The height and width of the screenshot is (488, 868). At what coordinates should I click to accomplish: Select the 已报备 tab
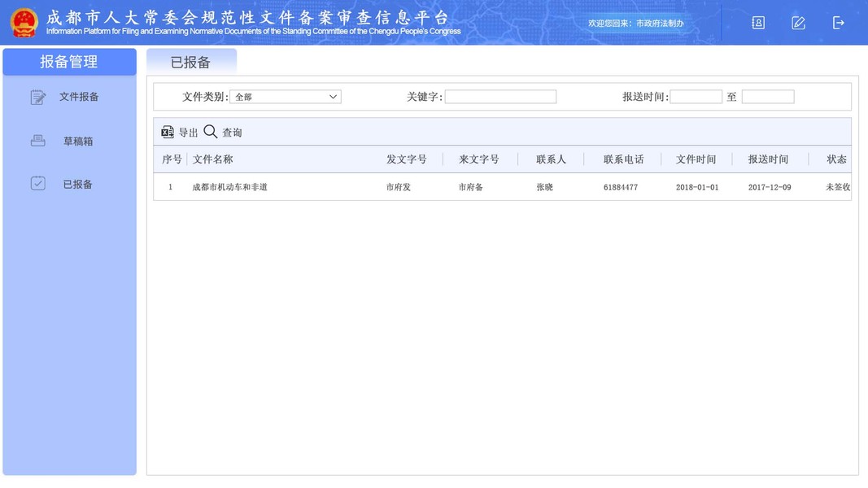(191, 62)
